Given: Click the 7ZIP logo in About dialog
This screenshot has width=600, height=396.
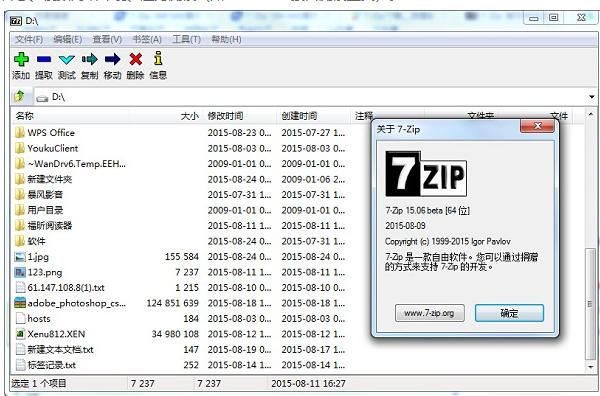Looking at the screenshot, I should (426, 174).
